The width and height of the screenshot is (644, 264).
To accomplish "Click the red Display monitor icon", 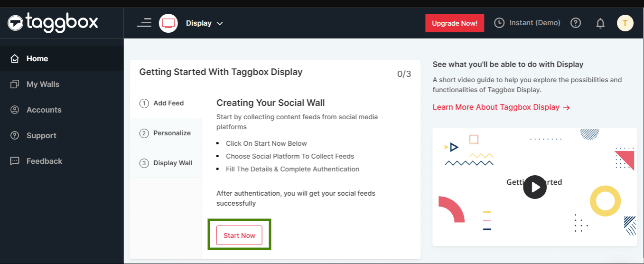I will 168,23.
